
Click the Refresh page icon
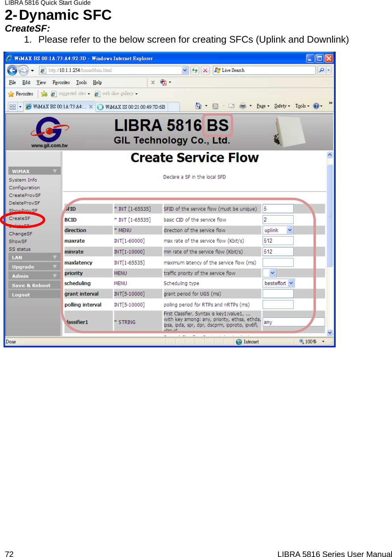tap(195, 70)
